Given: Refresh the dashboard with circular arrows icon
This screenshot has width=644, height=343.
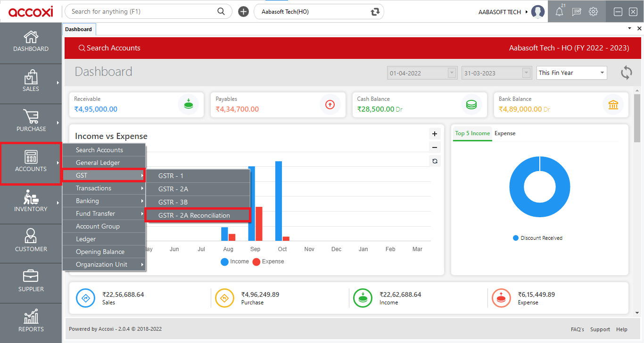Looking at the screenshot, I should pos(627,73).
